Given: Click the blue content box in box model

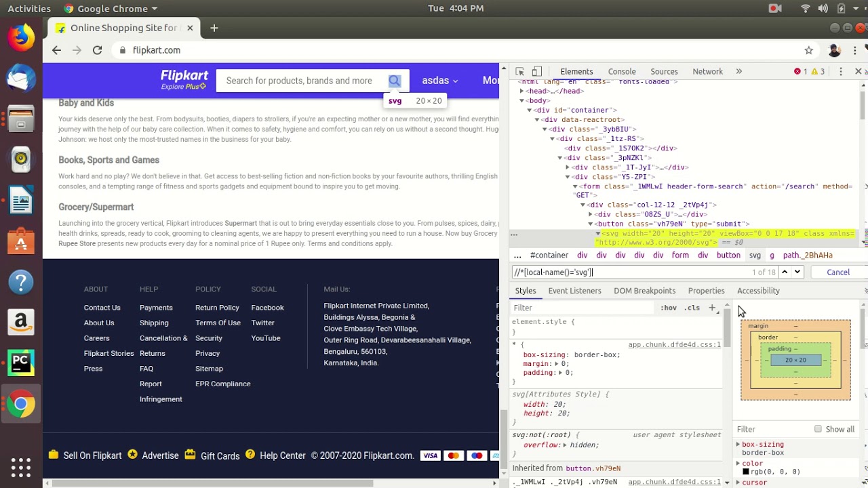Looking at the screenshot, I should point(795,360).
